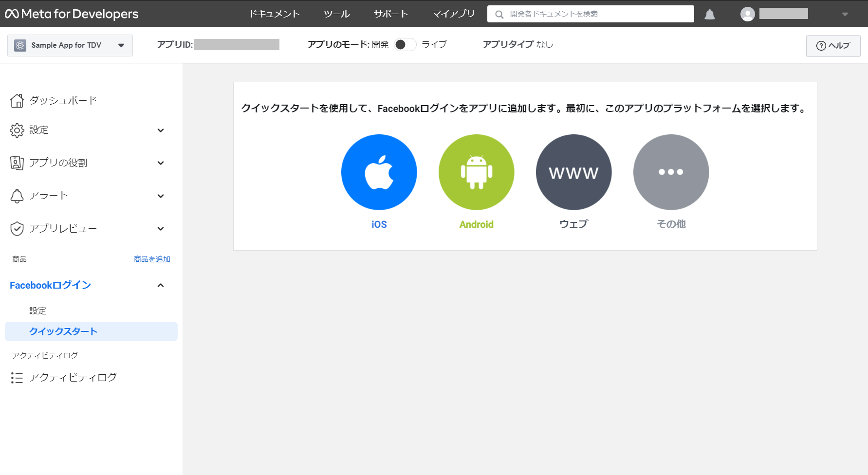
Task: Click the Facebookログイン sidebar heading
Action: coord(51,285)
